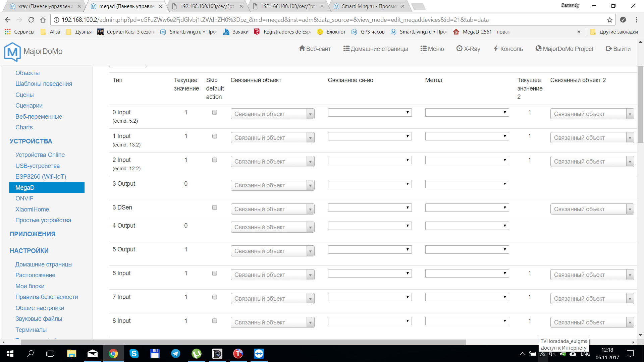Check Skip default action for 3 DSen
This screenshot has height=362, width=644.
pyautogui.click(x=215, y=208)
